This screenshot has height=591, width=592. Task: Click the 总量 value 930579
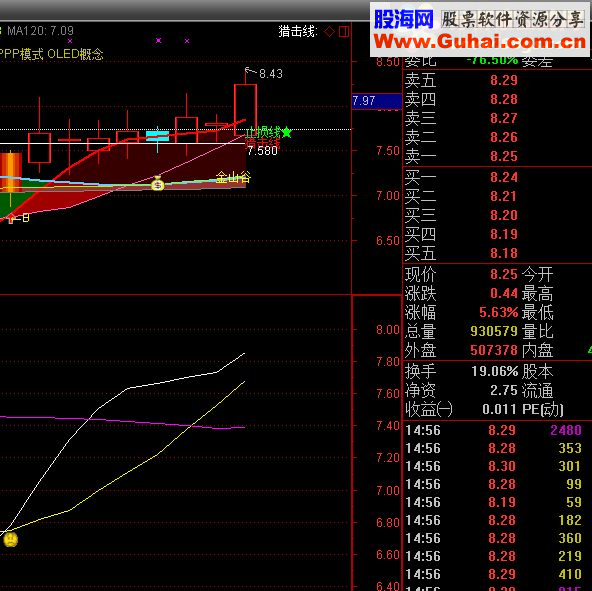(x=494, y=331)
